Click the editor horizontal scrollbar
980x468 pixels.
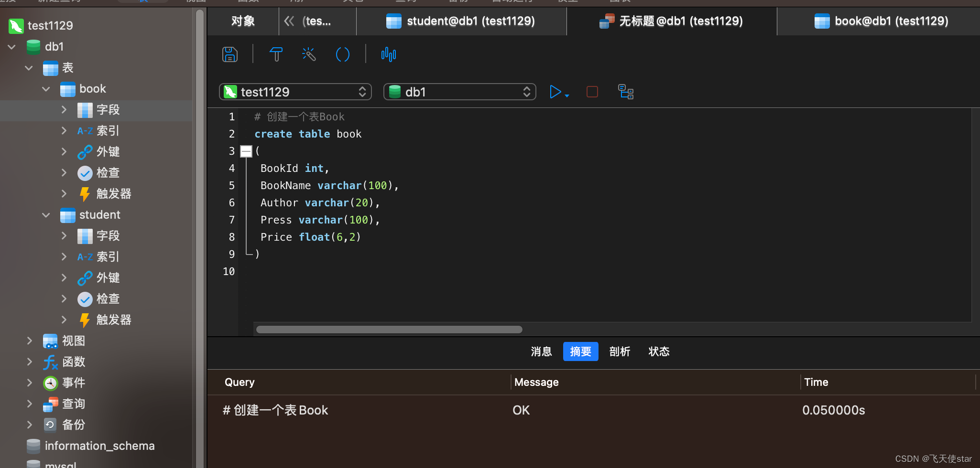pyautogui.click(x=389, y=330)
